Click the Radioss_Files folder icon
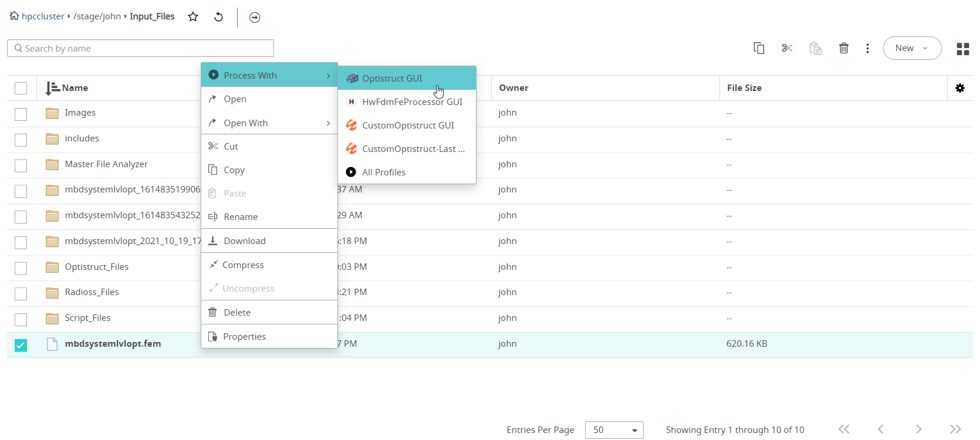 52,292
